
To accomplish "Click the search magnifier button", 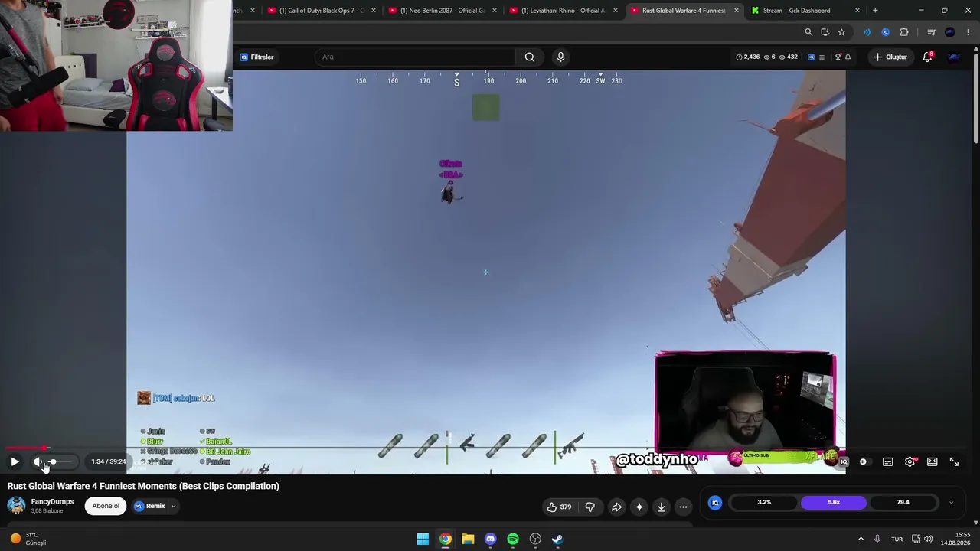I will (530, 57).
